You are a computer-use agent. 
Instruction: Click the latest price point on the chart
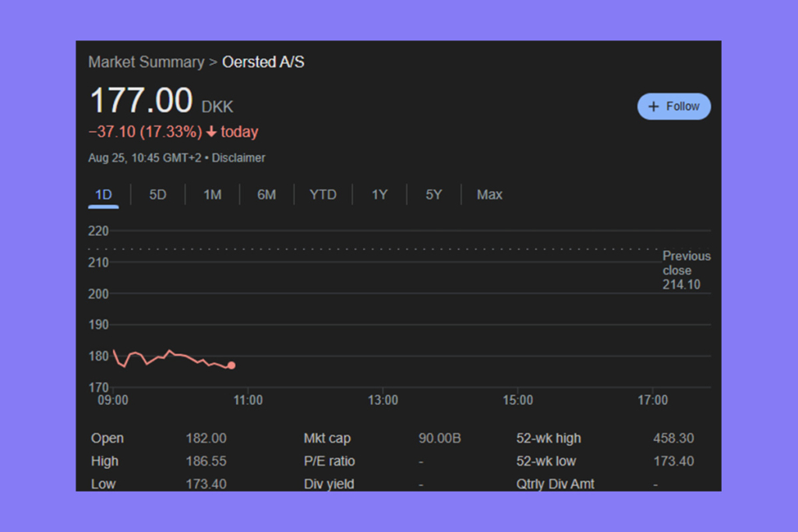point(231,365)
